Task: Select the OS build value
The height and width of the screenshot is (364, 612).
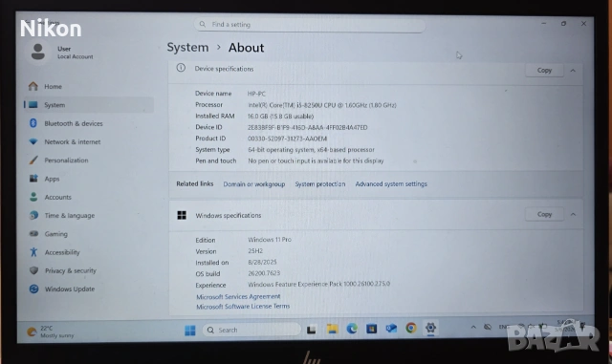Action: [x=264, y=273]
